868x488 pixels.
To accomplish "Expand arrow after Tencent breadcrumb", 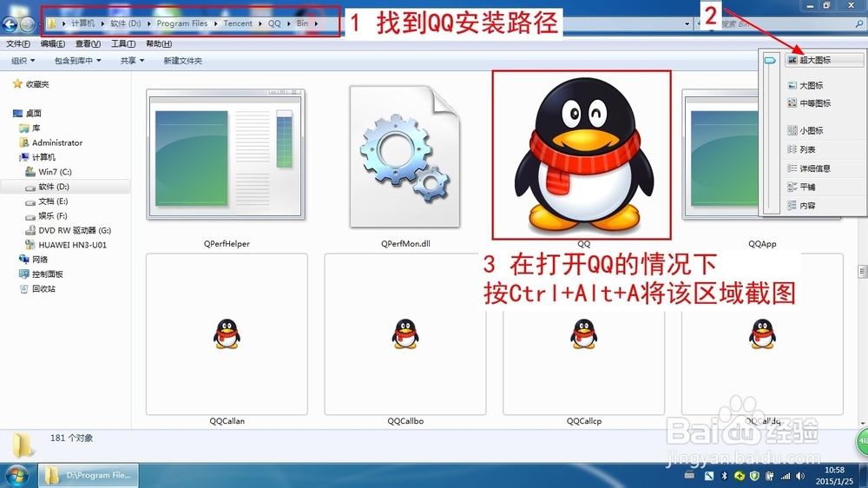I will coord(260,23).
